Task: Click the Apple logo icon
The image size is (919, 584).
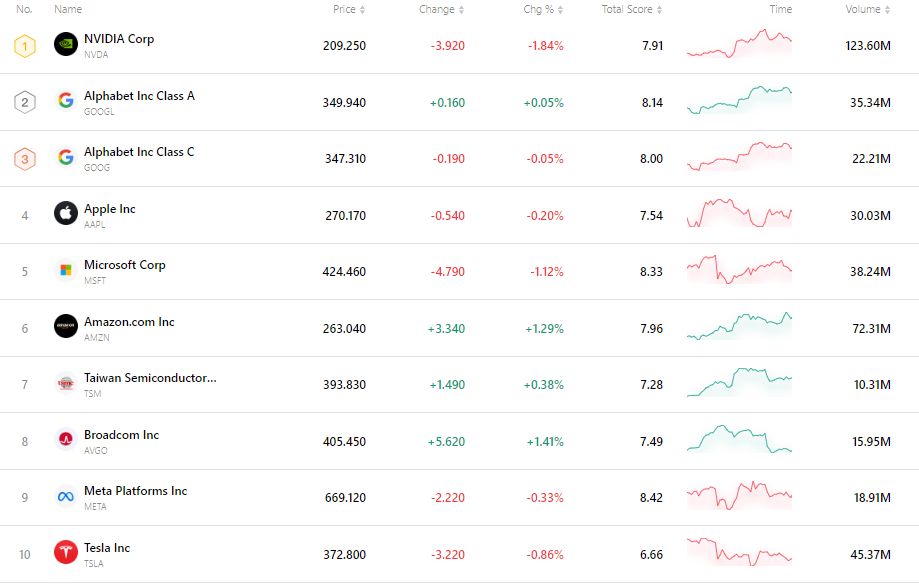Action: [65, 213]
